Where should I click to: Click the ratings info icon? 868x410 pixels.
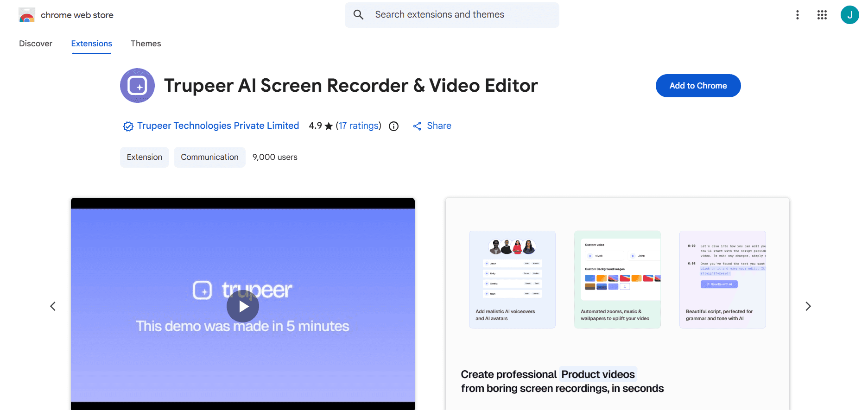394,126
